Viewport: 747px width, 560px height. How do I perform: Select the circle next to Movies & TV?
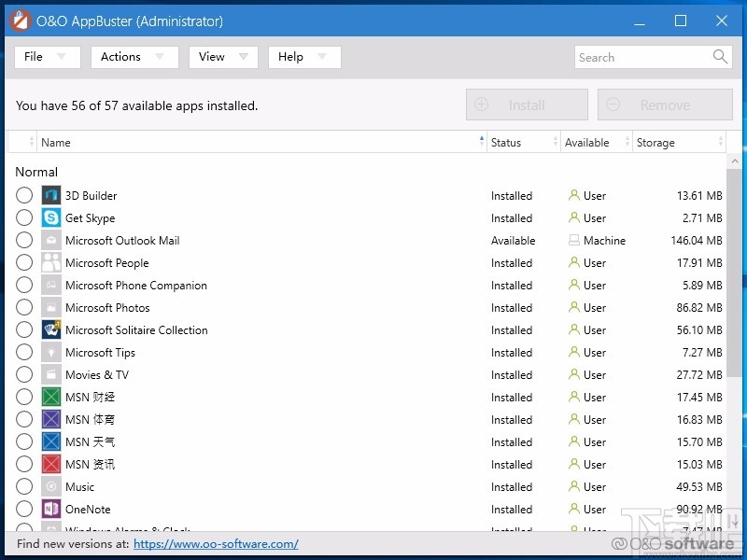[x=24, y=374]
